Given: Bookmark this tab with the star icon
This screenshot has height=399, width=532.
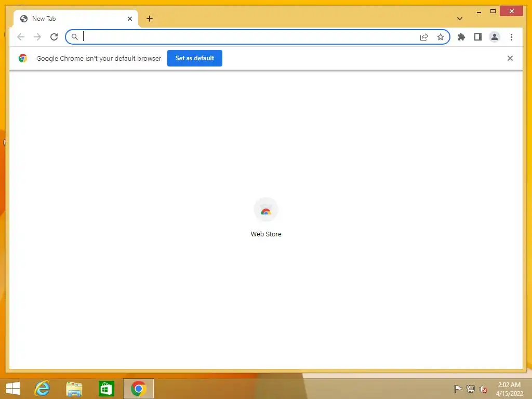Looking at the screenshot, I should tap(441, 37).
